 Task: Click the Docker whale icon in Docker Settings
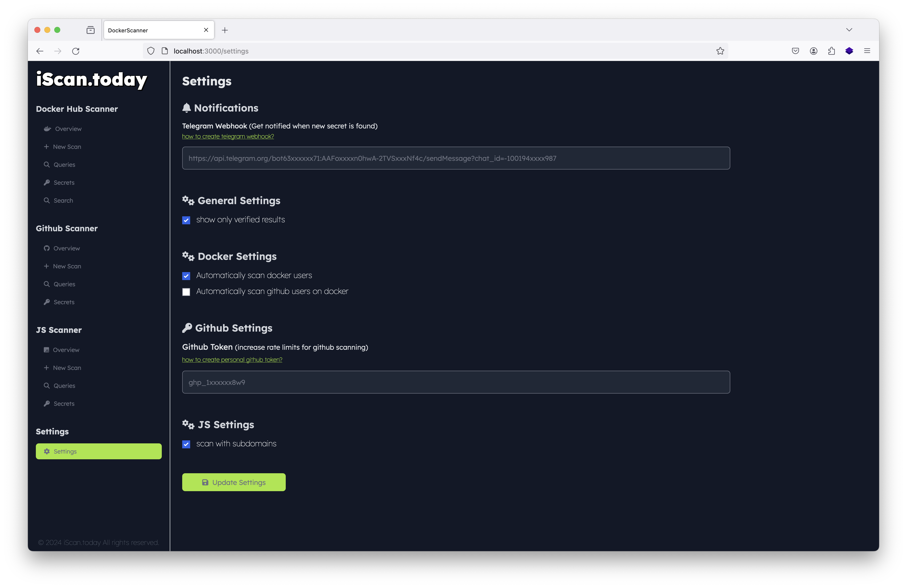click(x=47, y=128)
